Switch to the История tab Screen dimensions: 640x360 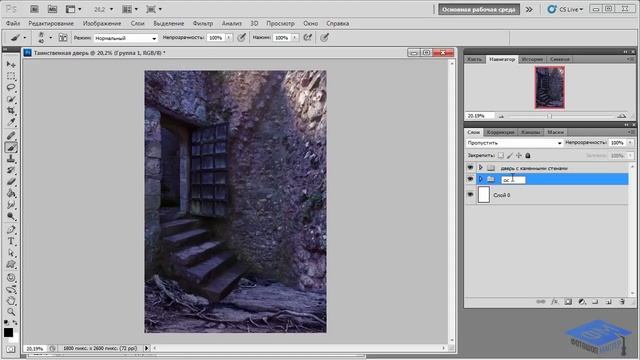click(x=532, y=59)
